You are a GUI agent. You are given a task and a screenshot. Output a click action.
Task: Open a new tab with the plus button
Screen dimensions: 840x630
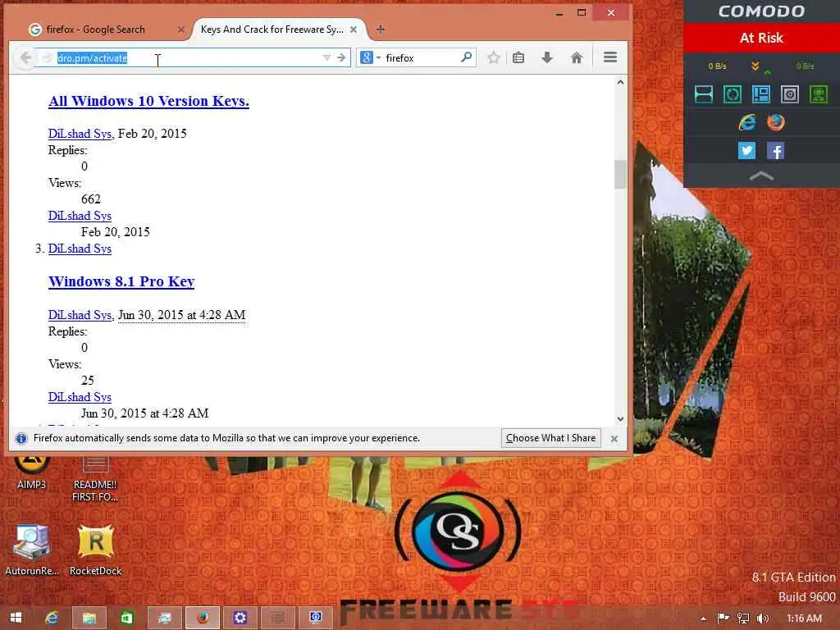click(x=381, y=29)
